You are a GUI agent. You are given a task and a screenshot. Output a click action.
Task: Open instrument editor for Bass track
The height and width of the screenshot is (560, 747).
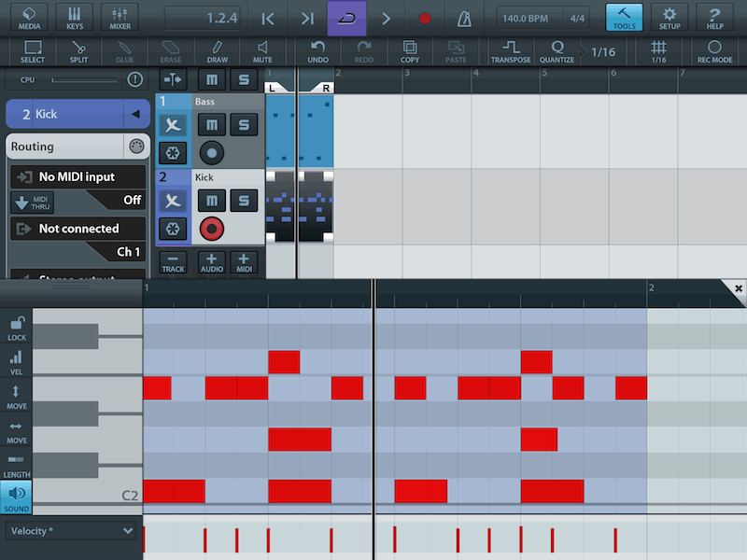(x=173, y=125)
